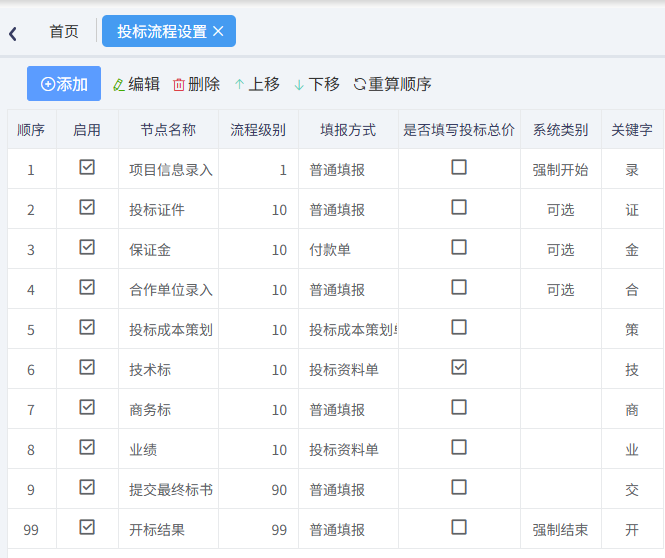Screen dimensions: 665x558
Task: Click the 节点名称 column header
Action: [x=168, y=129]
